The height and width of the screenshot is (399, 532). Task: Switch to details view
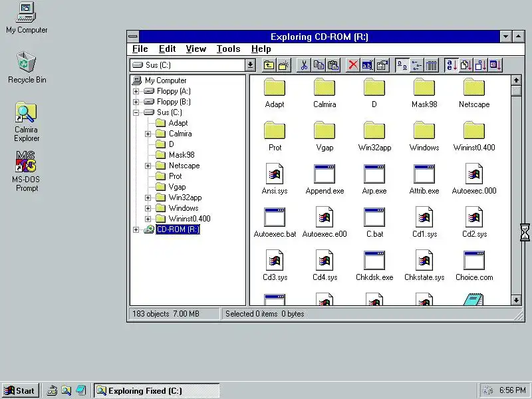click(x=432, y=65)
